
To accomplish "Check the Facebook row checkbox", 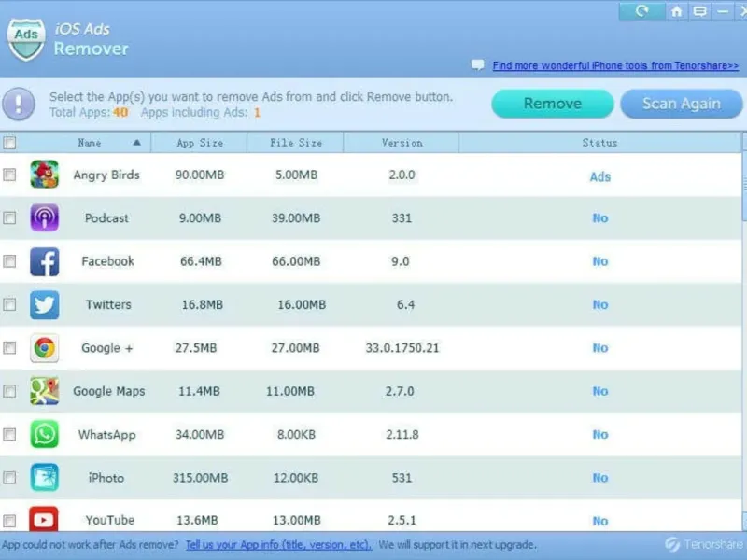I will (9, 261).
